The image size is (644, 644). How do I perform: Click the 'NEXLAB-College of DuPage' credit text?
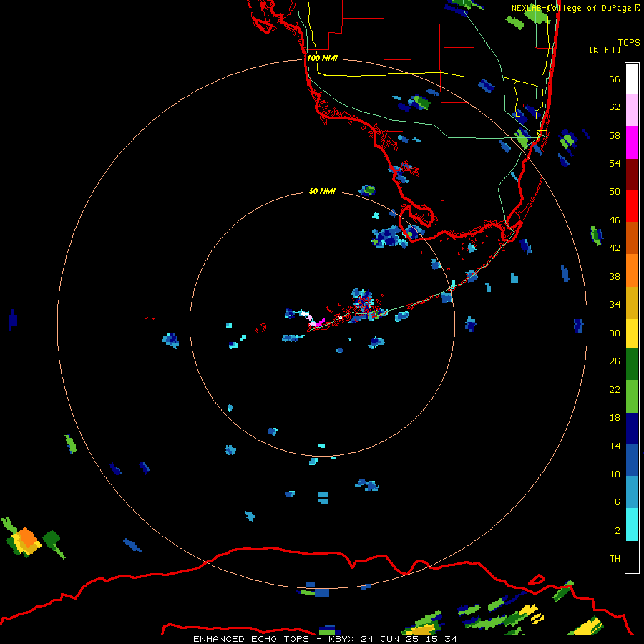572,8
